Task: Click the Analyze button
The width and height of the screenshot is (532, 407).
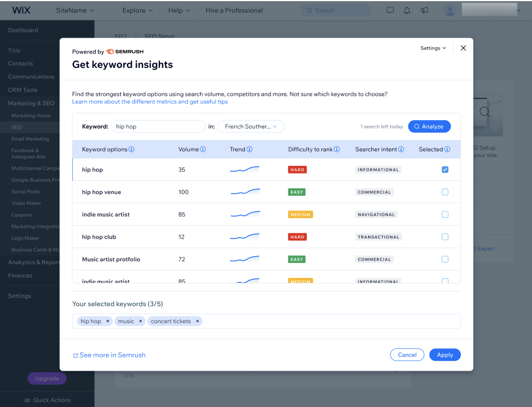Action: pos(429,126)
